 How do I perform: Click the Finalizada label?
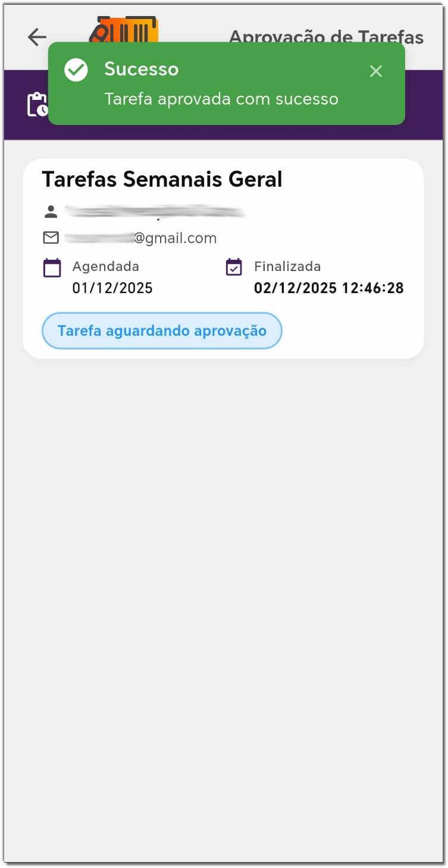287,266
